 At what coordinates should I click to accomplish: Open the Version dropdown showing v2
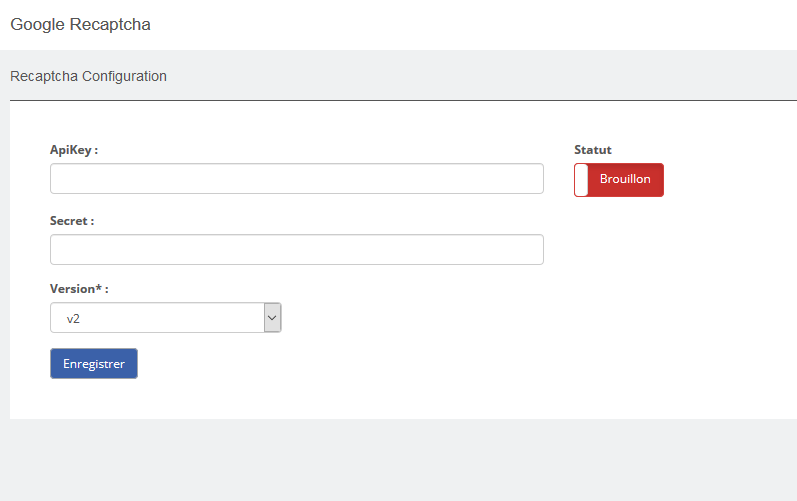click(166, 318)
